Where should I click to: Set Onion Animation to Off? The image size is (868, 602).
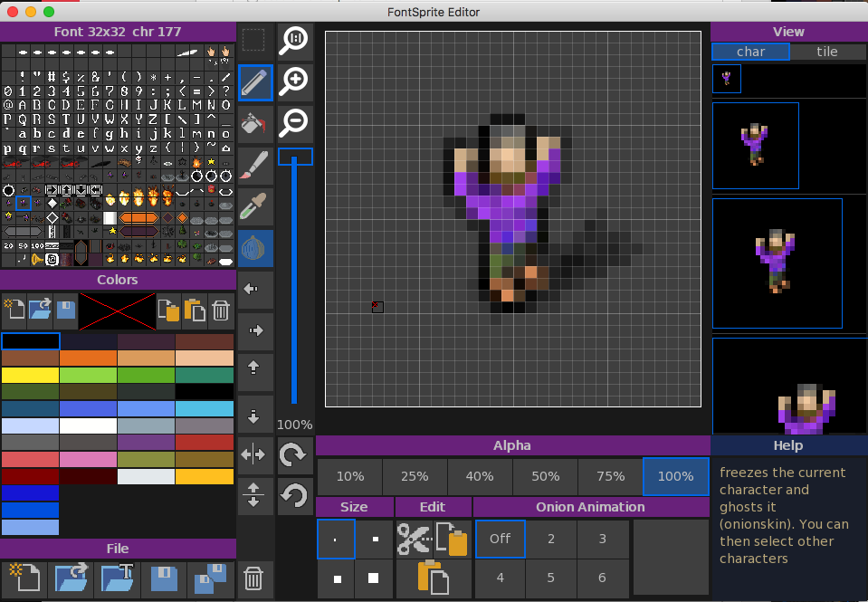point(500,539)
